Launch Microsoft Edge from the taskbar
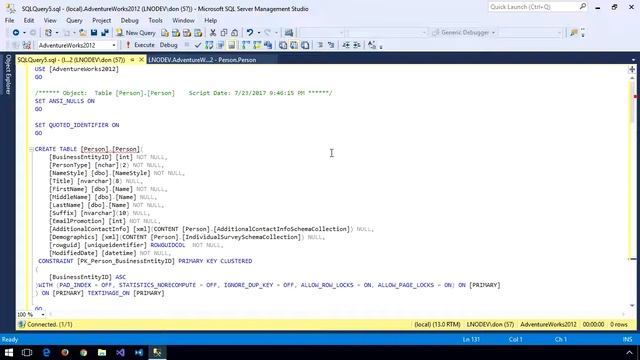 pos(46,353)
